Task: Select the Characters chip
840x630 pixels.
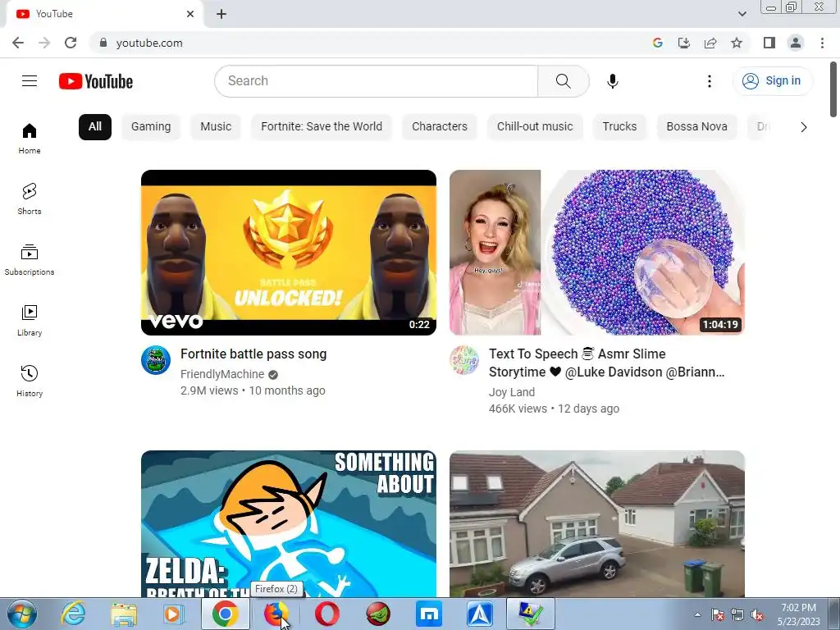Action: (x=440, y=127)
